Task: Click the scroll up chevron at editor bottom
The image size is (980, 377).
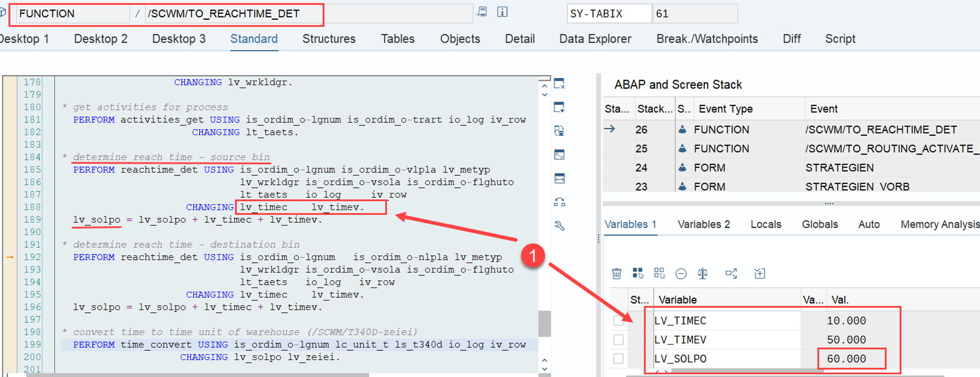Action: pyautogui.click(x=545, y=361)
